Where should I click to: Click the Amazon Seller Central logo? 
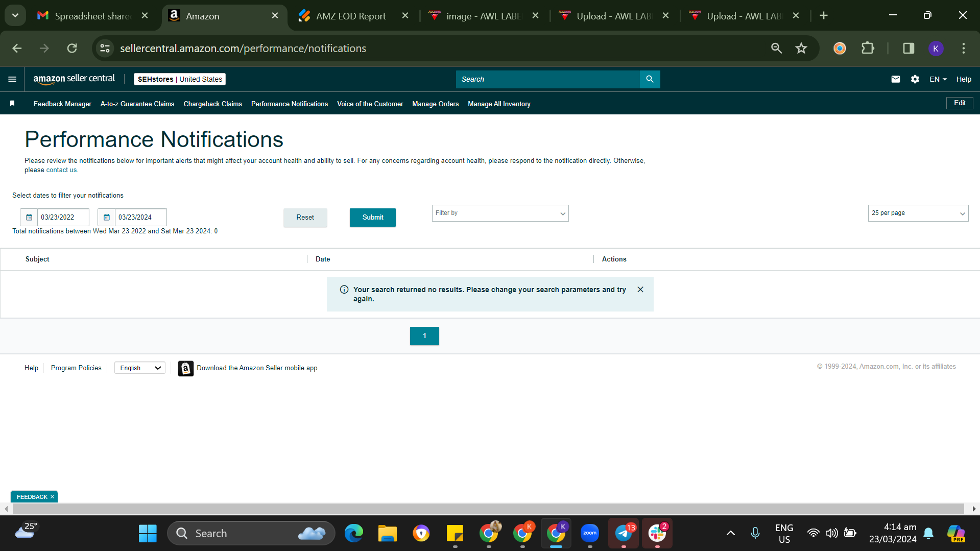click(x=74, y=79)
